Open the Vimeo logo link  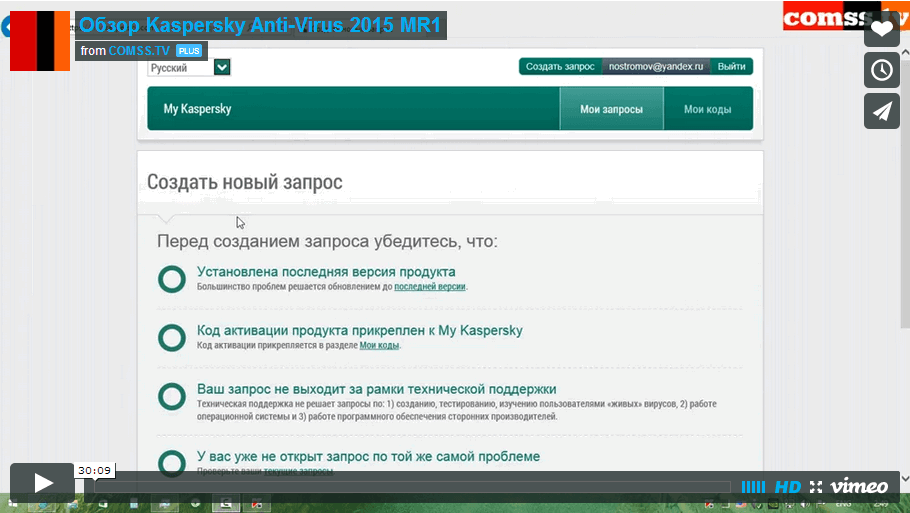859,486
